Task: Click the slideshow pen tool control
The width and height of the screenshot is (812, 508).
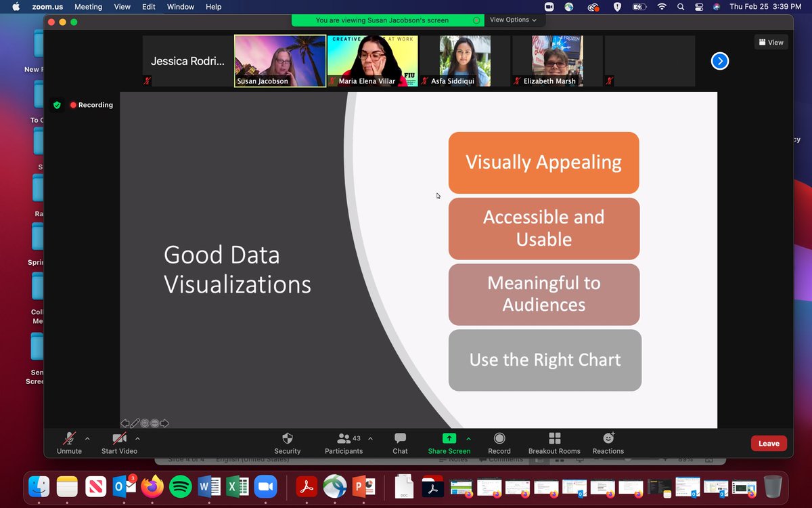Action: click(x=135, y=423)
